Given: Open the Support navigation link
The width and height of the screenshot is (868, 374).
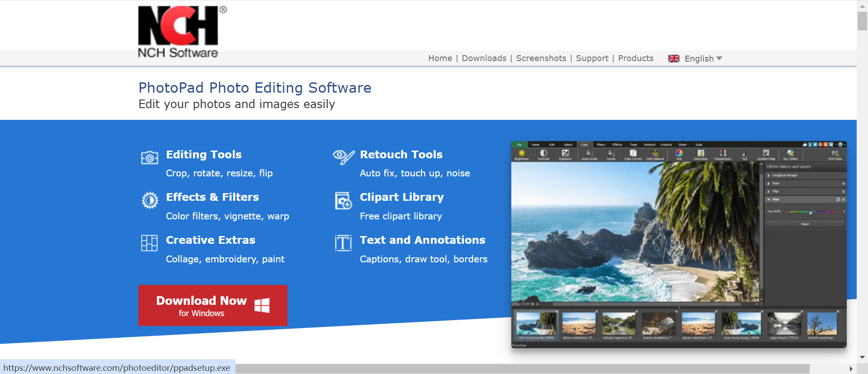Looking at the screenshot, I should point(592,58).
